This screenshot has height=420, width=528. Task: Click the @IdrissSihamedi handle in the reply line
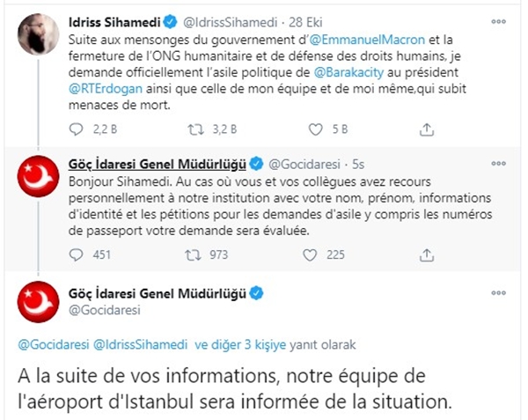[x=140, y=345]
